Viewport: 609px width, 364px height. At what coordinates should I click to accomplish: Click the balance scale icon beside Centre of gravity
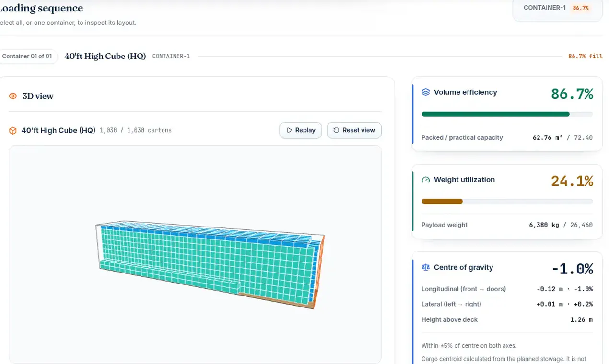click(425, 267)
